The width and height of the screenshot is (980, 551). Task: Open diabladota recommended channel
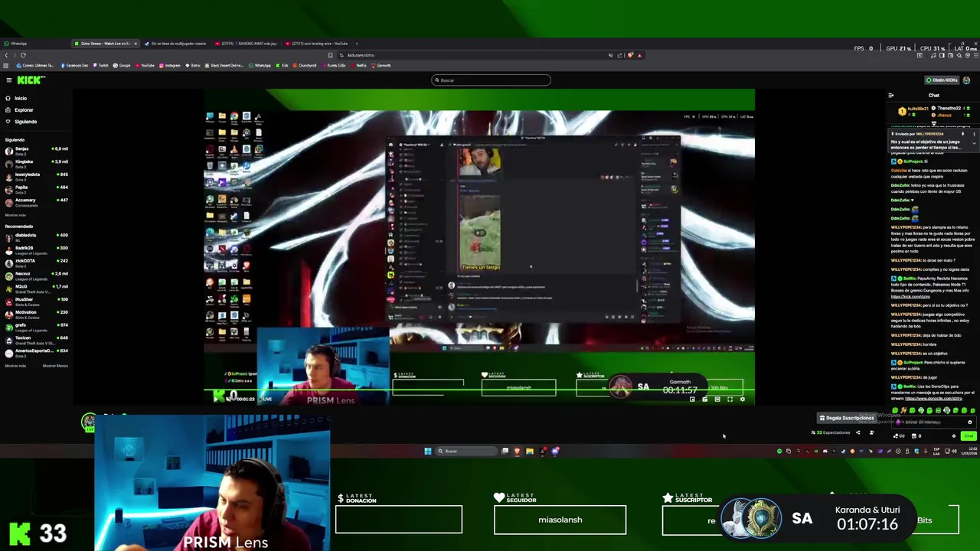click(36, 236)
